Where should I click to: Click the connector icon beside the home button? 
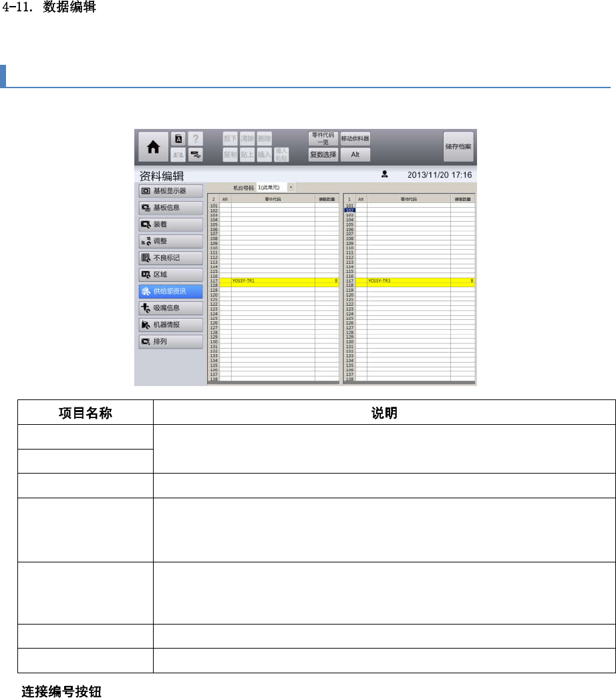point(195,154)
